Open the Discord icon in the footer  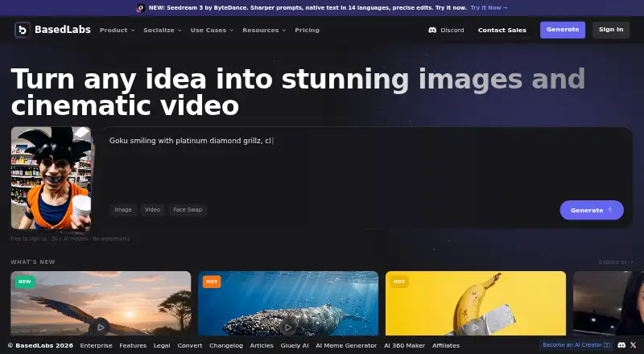point(621,345)
